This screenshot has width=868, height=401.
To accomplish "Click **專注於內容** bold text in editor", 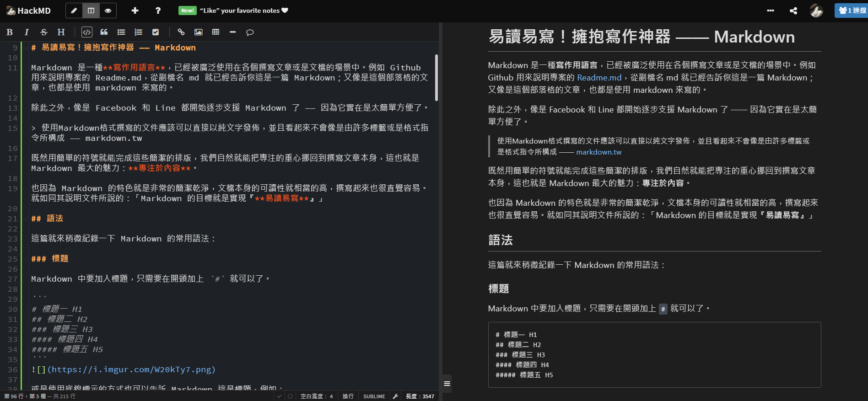I will [x=159, y=168].
